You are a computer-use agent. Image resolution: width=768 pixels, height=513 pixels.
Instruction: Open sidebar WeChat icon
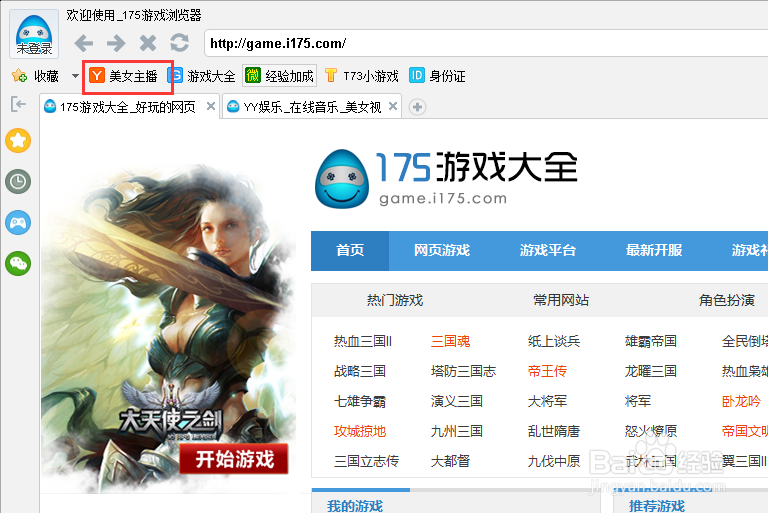click(18, 264)
